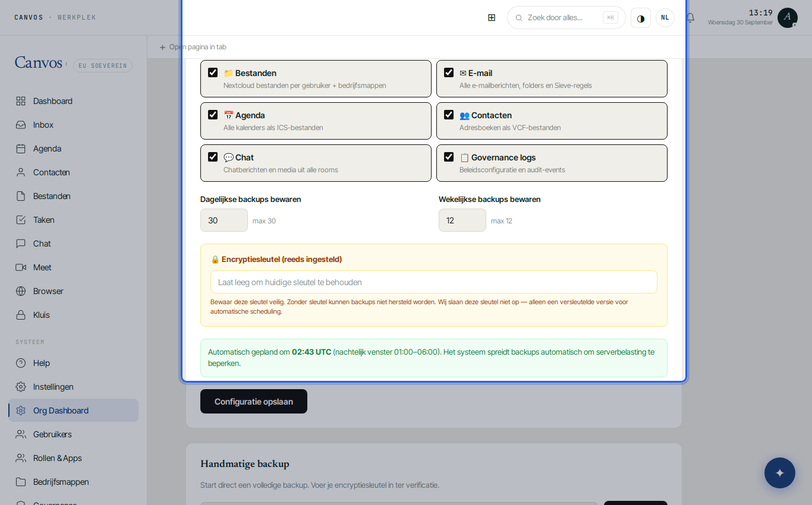Toggle the contrast theme icon
This screenshot has width=812, height=505.
[641, 18]
